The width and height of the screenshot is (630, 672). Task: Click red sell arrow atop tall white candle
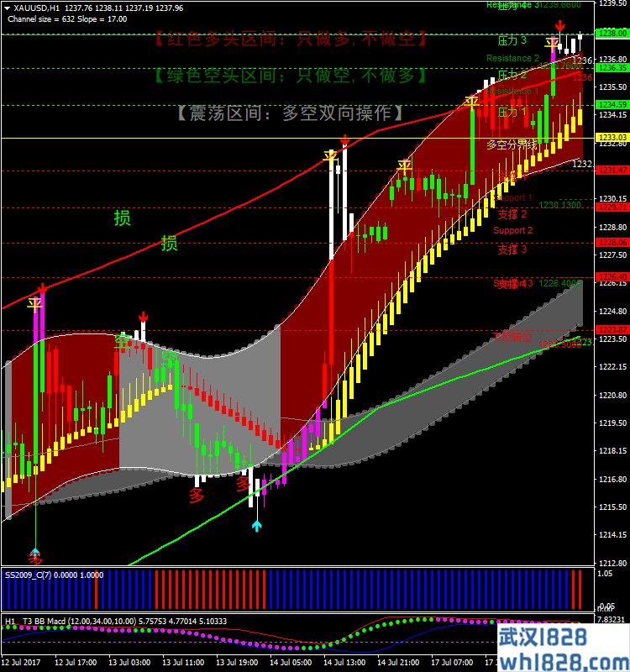tap(344, 140)
